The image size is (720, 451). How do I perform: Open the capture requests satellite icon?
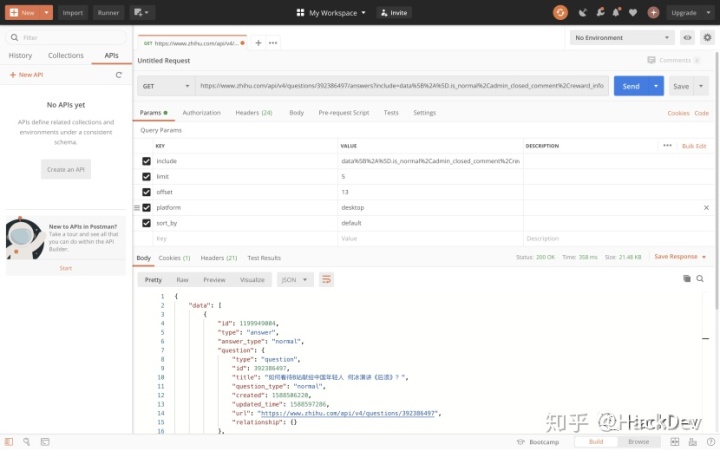(x=583, y=12)
